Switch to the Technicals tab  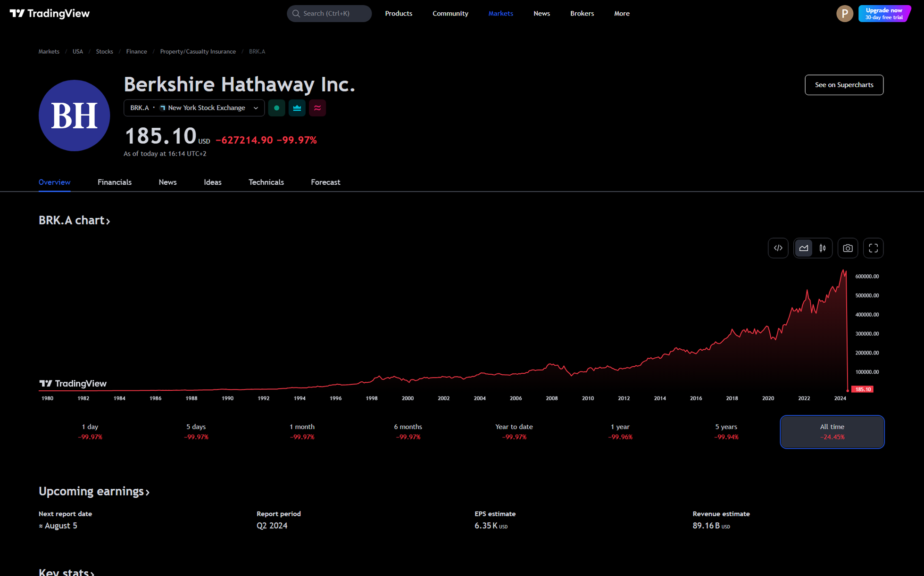266,182
